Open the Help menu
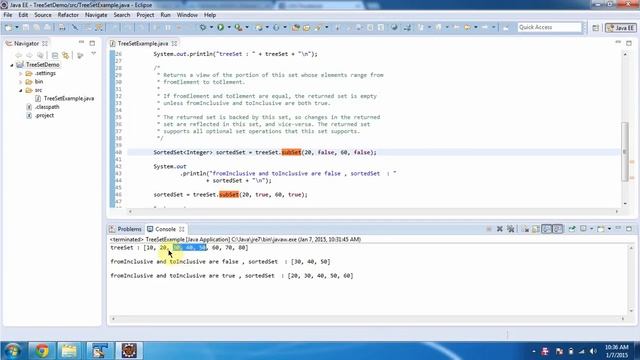Screen dimensions: 640x360 click(210, 15)
